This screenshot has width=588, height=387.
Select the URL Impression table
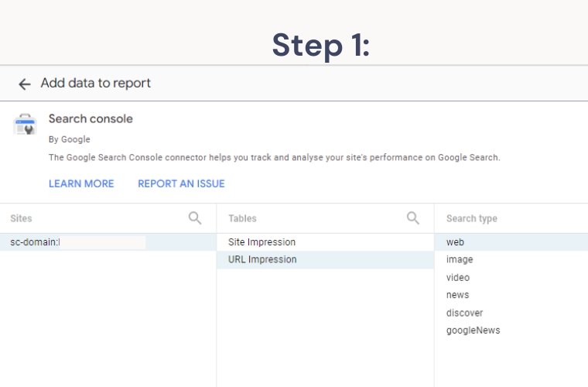(325, 259)
